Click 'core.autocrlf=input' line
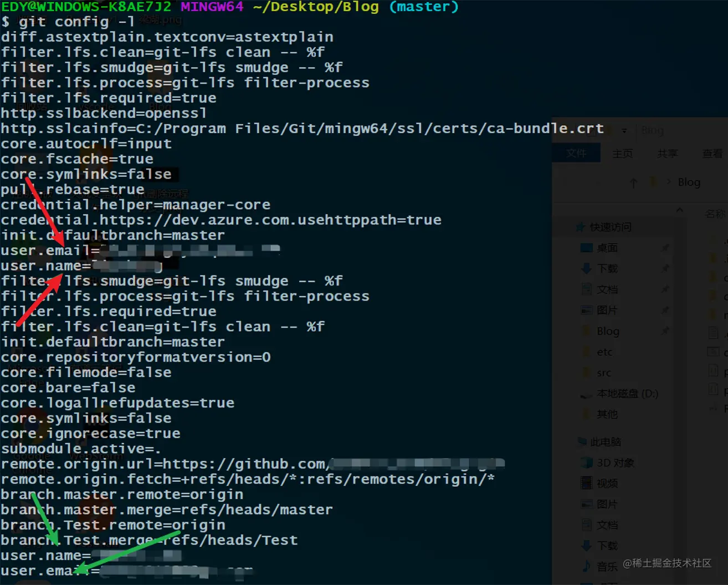728x585 pixels. pos(86,144)
